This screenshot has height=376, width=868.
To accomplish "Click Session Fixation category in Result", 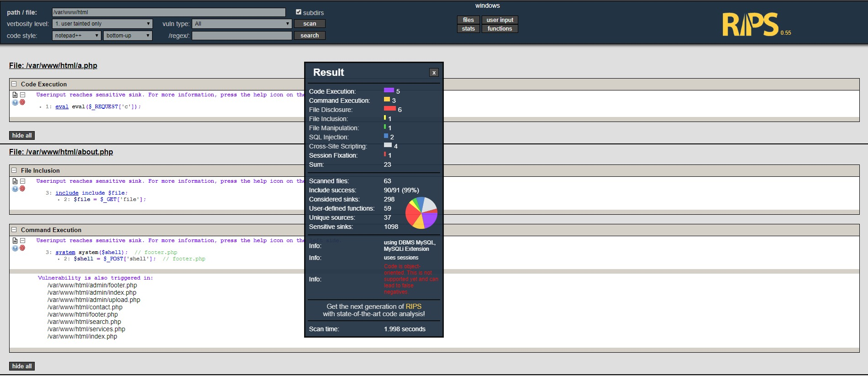I will (x=333, y=155).
